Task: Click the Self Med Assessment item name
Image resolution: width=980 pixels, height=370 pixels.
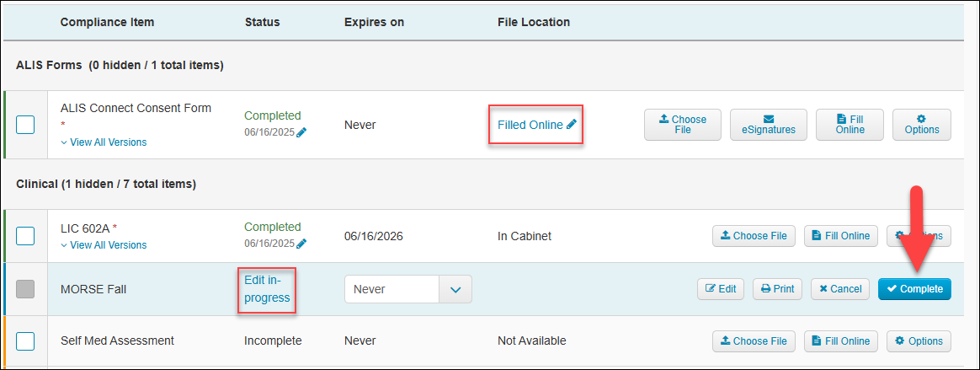Action: pyautogui.click(x=118, y=341)
